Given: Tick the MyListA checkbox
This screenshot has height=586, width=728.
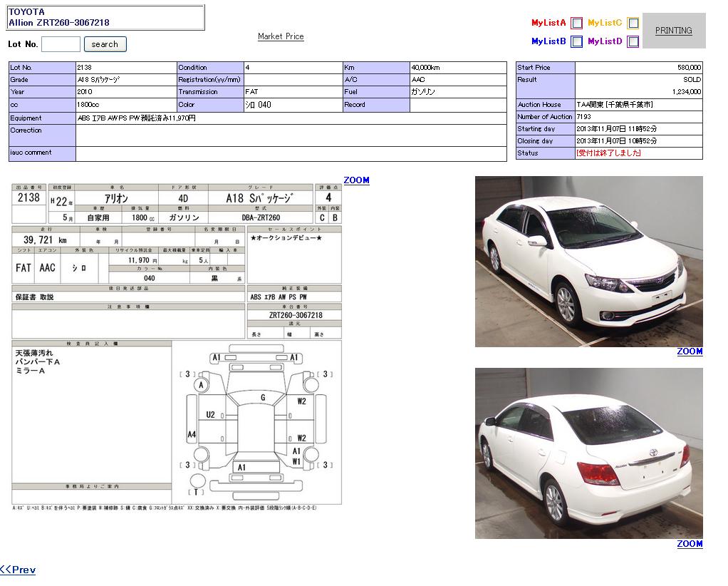Looking at the screenshot, I should click(x=576, y=23).
